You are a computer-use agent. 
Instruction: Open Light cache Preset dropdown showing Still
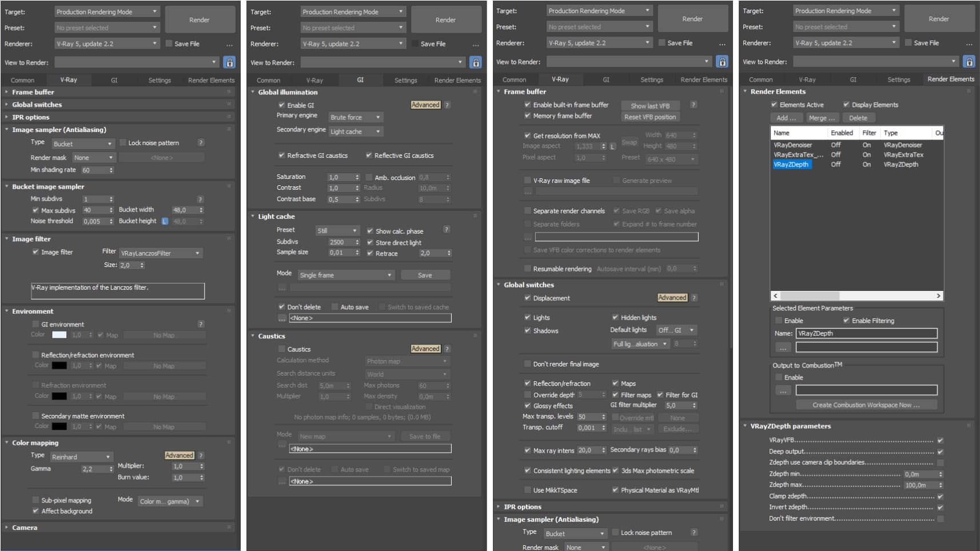pyautogui.click(x=337, y=230)
